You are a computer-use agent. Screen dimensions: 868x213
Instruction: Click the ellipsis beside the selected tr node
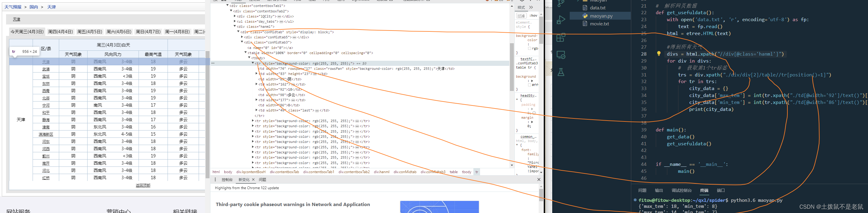point(213,63)
